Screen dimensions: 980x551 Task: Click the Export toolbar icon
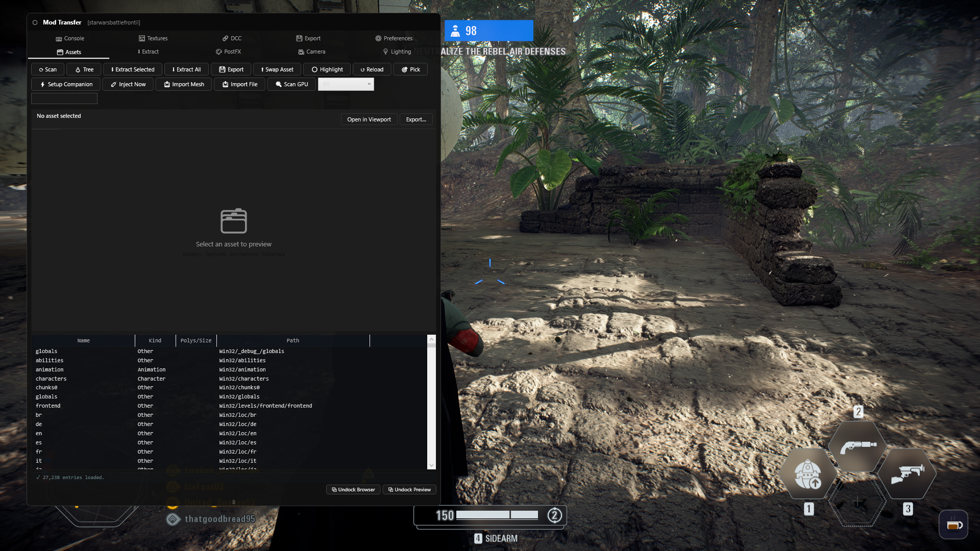tap(231, 69)
